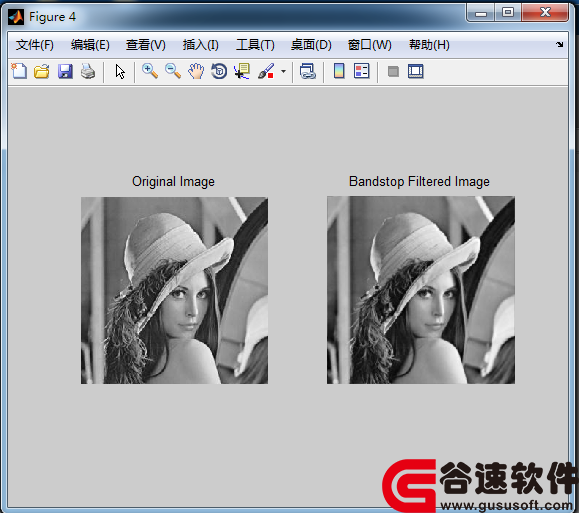Viewport: 579px width, 513px height.
Task: Save the figure with the floppy disk icon
Action: (x=65, y=71)
